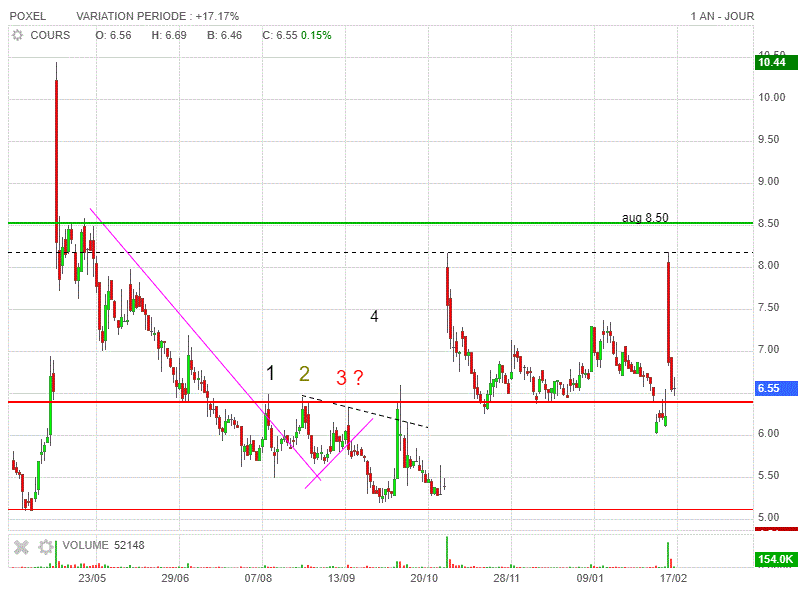
Task: Click the 6.00 price axis label
Action: click(768, 434)
